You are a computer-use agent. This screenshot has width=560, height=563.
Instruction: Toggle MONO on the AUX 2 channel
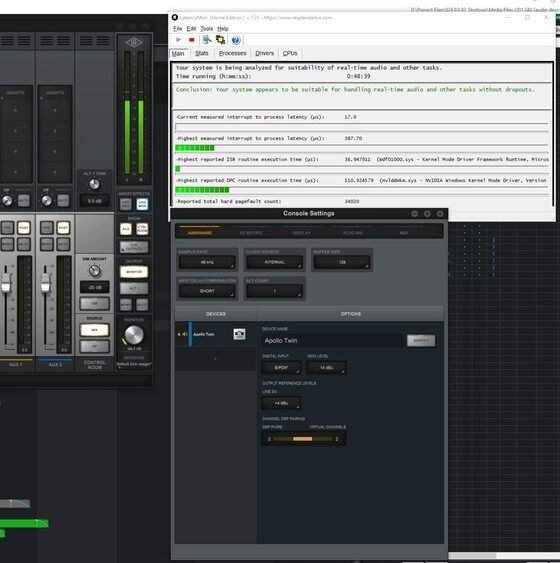click(x=47, y=244)
